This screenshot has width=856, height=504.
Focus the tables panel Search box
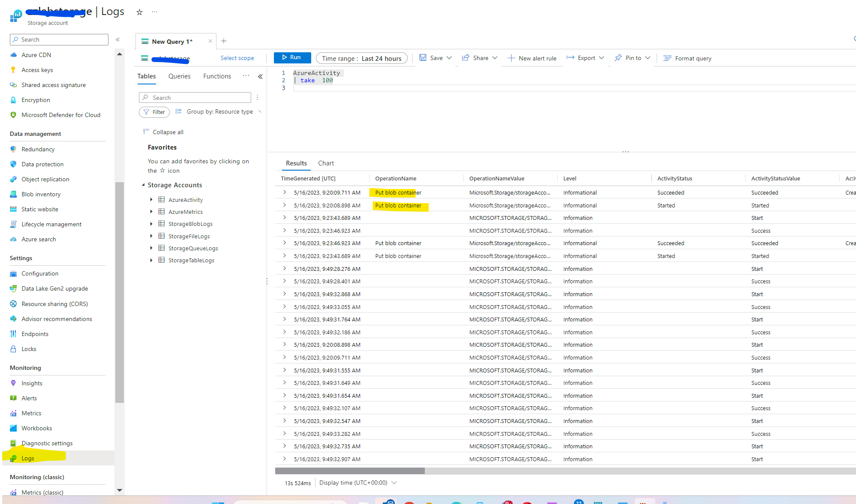click(x=195, y=98)
